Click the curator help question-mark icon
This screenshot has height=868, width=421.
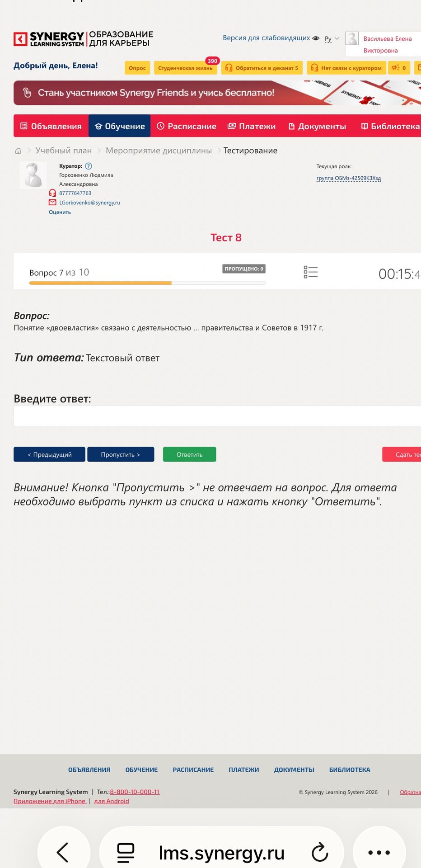(x=89, y=166)
